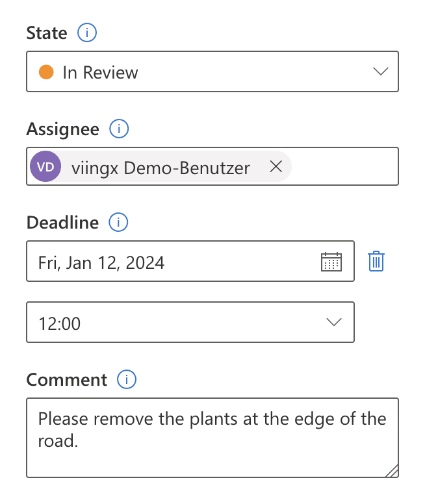Image resolution: width=425 pixels, height=504 pixels.
Task: Open the Deadline info hint
Action: 118,223
